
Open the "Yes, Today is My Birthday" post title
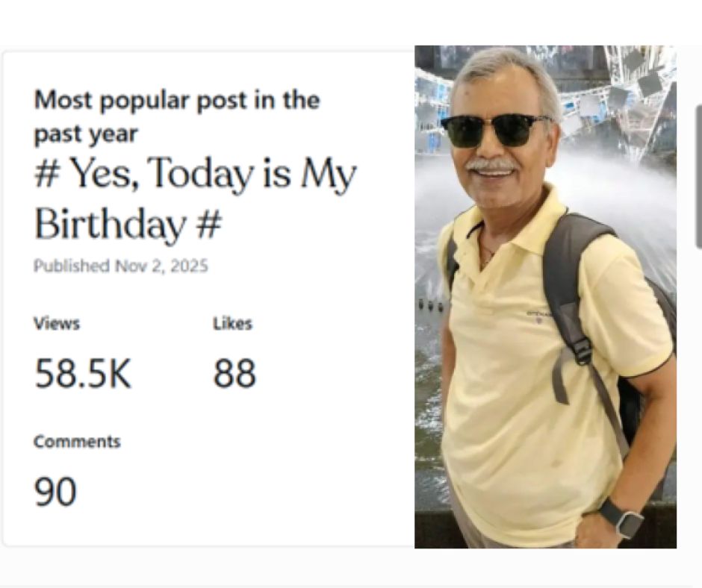tap(195, 198)
